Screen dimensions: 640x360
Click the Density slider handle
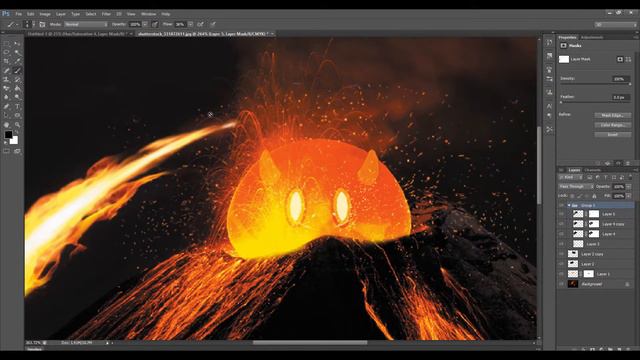(630, 84)
